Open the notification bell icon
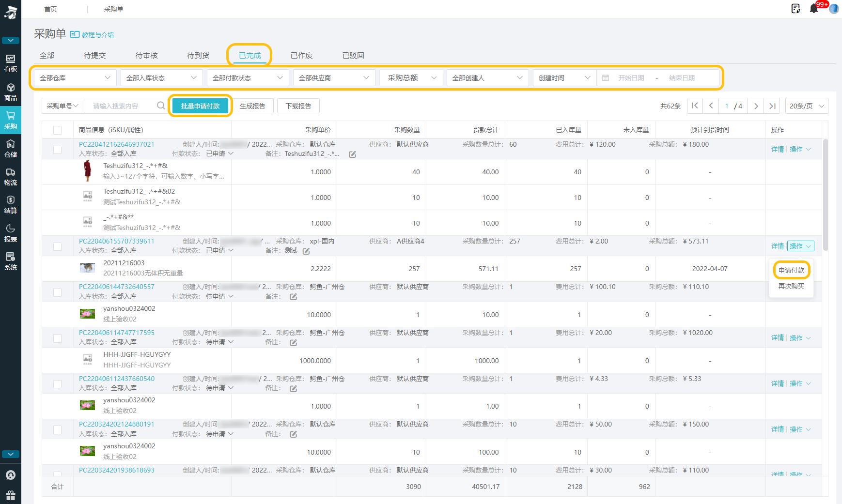 click(x=814, y=9)
